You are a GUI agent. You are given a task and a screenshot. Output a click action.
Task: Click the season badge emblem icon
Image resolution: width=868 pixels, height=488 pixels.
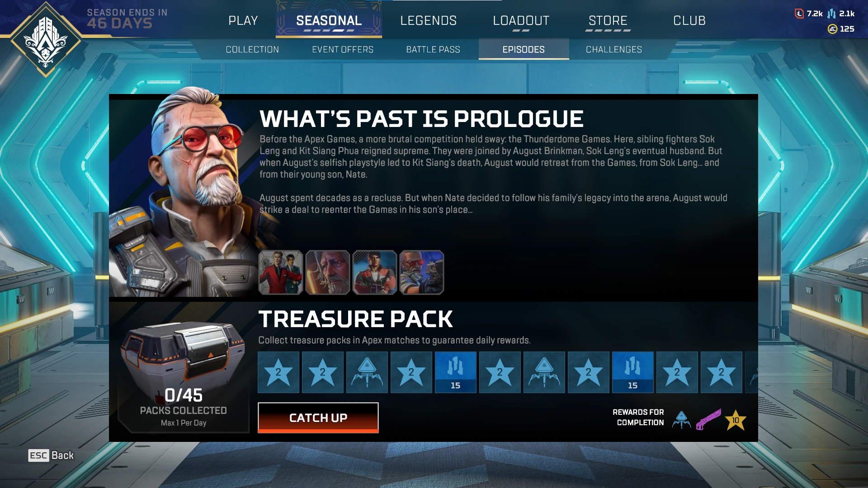pos(46,41)
